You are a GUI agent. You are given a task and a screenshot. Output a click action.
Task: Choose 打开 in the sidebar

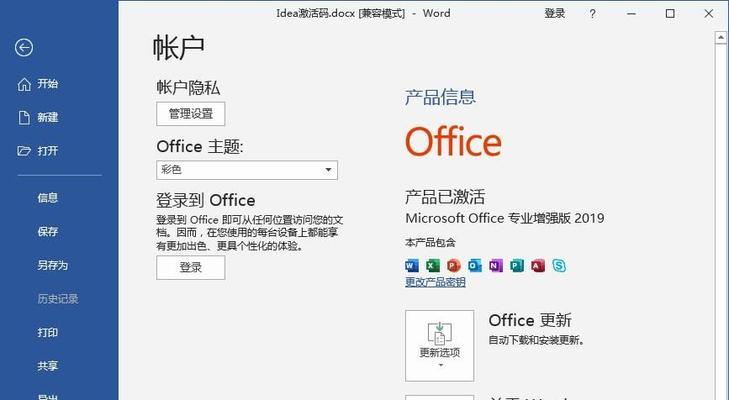(x=47, y=151)
